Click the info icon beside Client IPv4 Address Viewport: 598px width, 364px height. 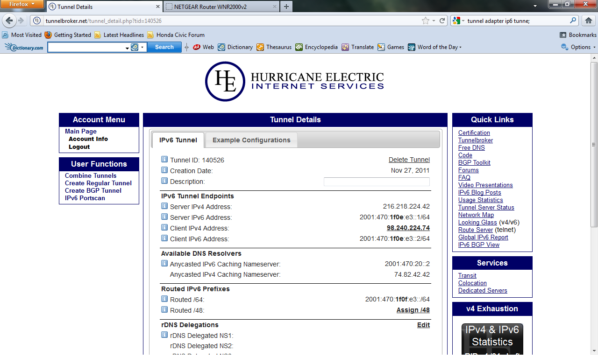164,227
